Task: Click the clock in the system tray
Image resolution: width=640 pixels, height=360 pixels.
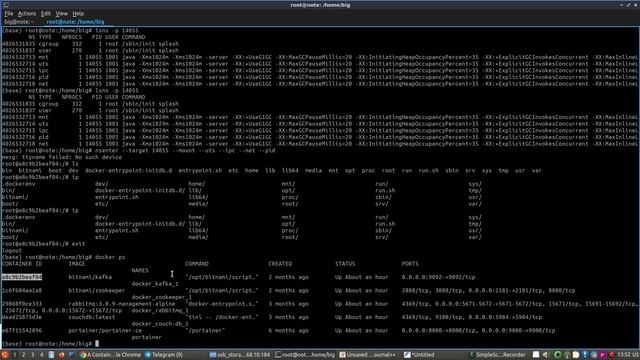Action: click(625, 355)
